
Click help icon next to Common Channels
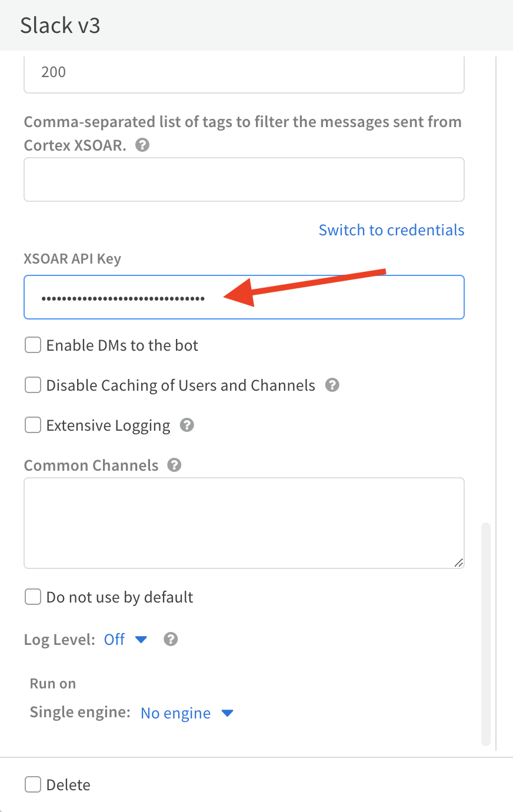pyautogui.click(x=174, y=465)
